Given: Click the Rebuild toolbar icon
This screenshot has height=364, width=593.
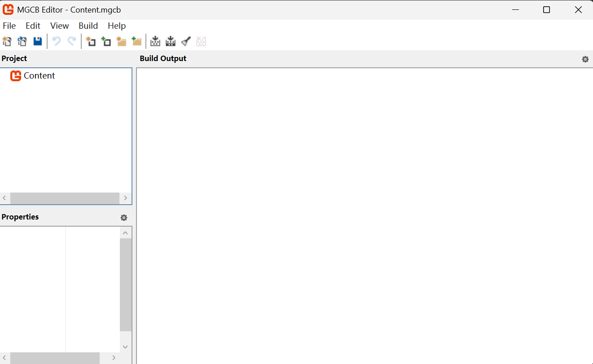Looking at the screenshot, I should pos(171,42).
